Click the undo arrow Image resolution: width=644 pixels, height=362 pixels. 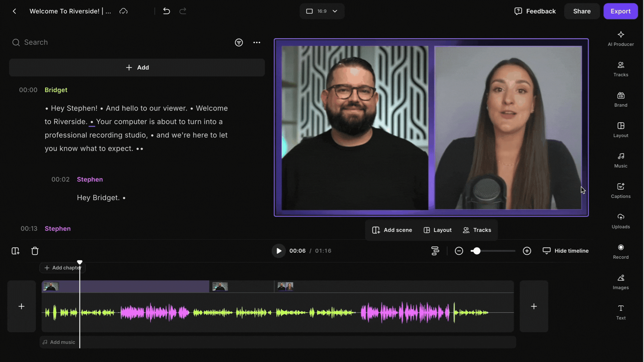[x=166, y=11]
